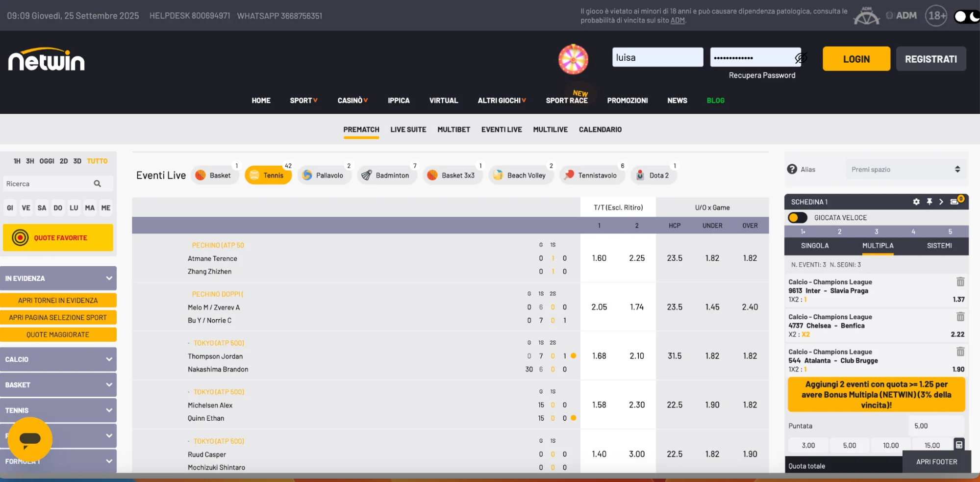The height and width of the screenshot is (482, 980).
Task: Switch to Live Suite tab
Action: (x=408, y=129)
